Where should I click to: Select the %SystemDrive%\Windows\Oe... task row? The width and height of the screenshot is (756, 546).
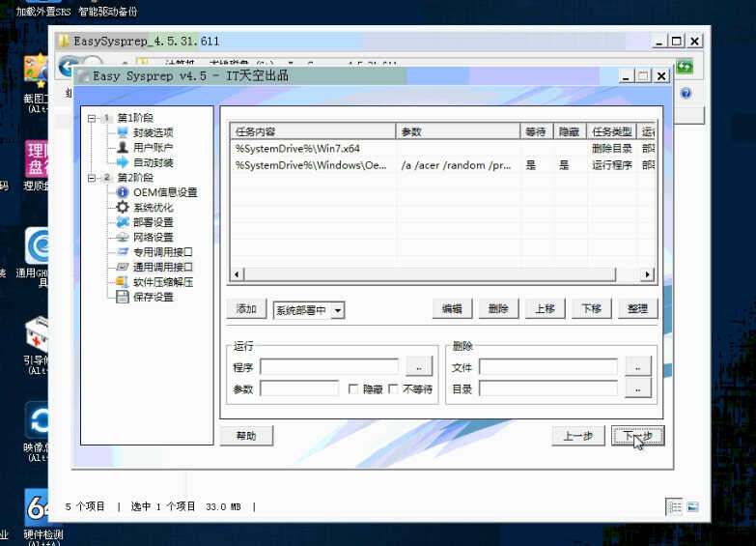click(x=443, y=165)
